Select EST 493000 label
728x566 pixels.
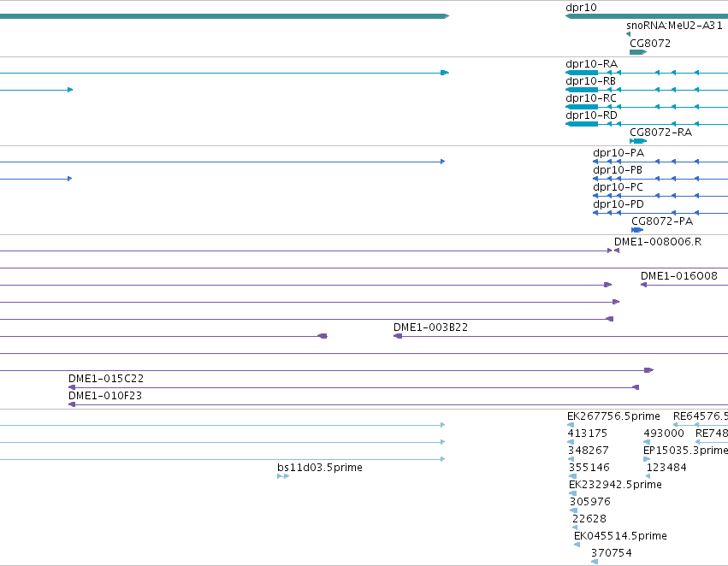point(664,433)
